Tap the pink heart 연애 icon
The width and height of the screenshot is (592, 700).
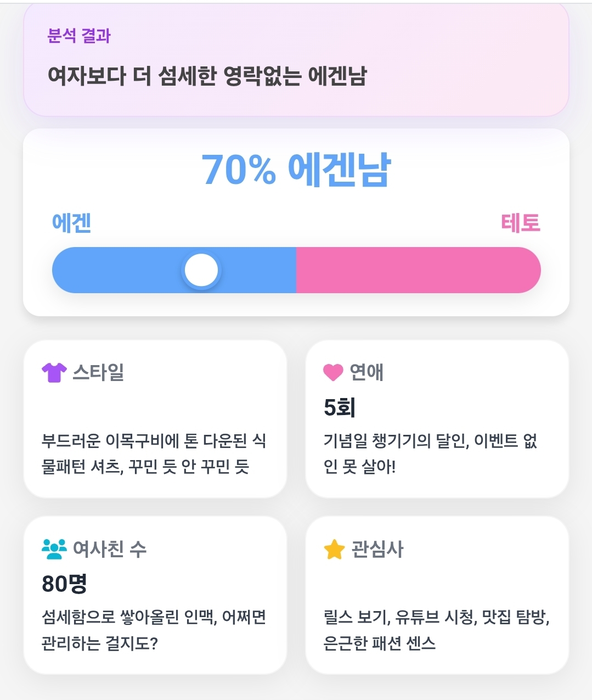coord(333,372)
